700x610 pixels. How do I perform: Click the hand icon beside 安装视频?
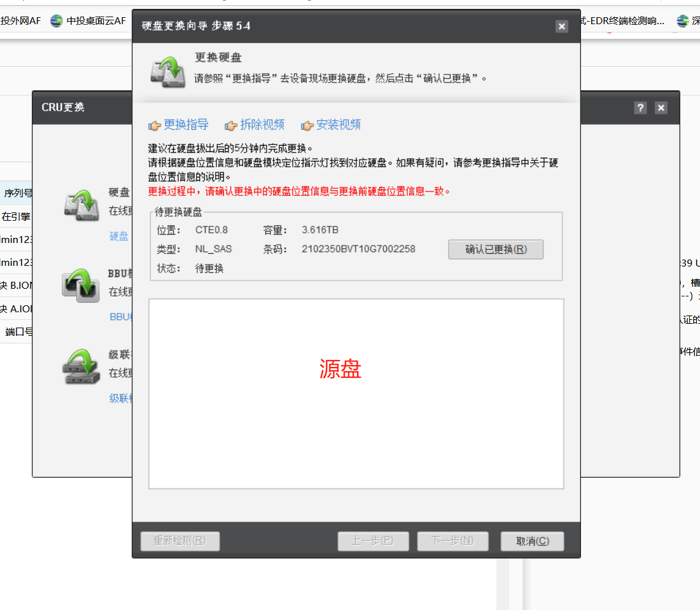[x=307, y=126]
